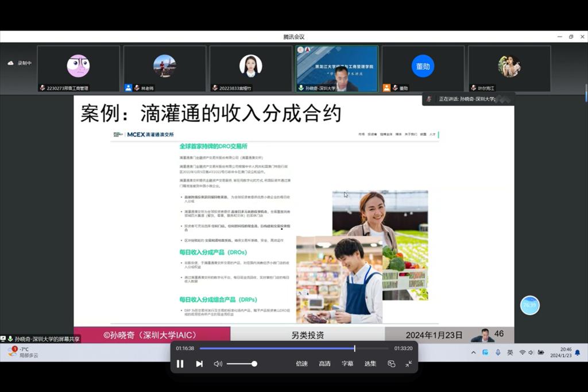Click 孙晓奇's green microphone icon

[x=301, y=88]
